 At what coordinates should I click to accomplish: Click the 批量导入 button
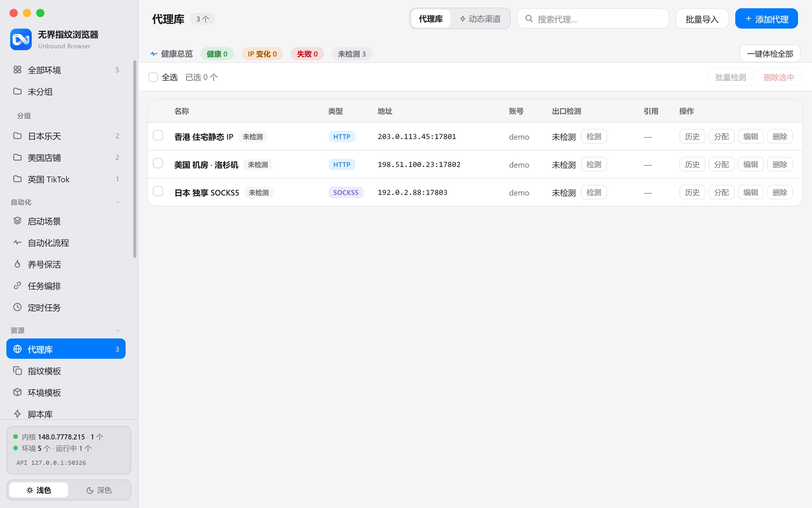tap(702, 19)
